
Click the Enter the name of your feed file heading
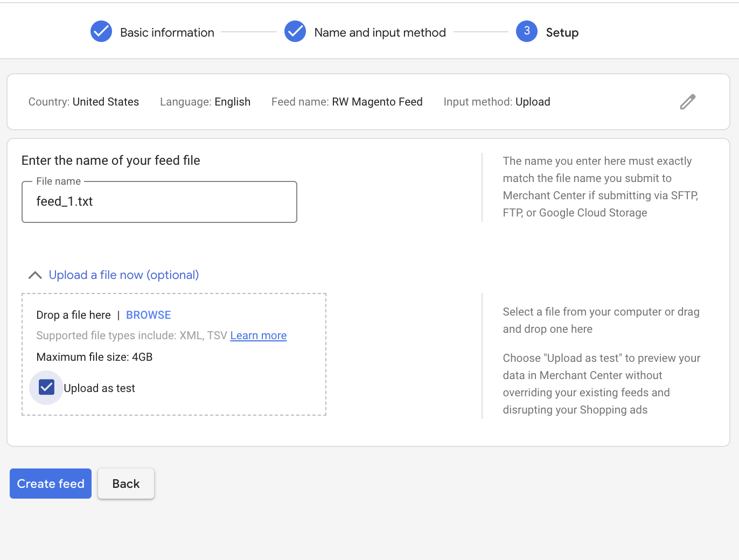111,160
